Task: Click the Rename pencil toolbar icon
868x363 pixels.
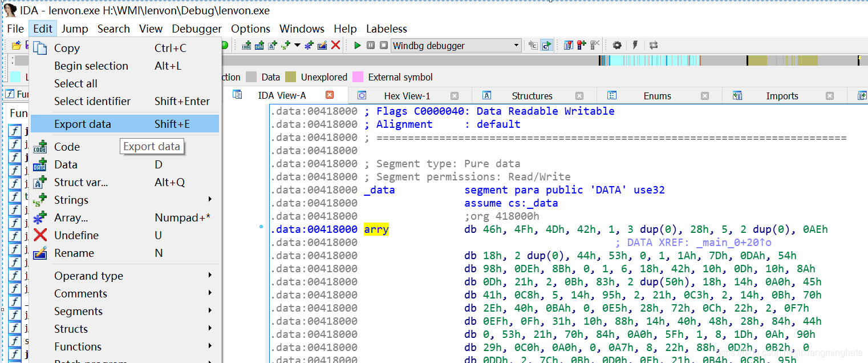Action: click(x=322, y=45)
